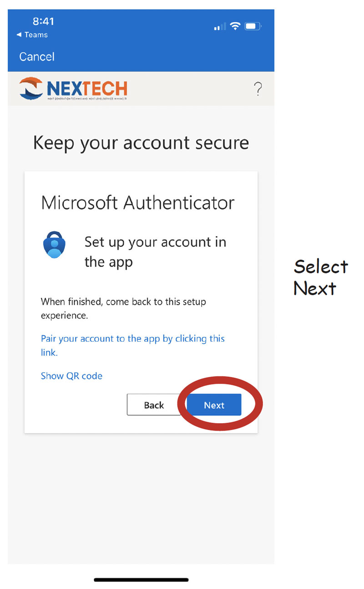Open the pair your account link
Image resolution: width=364 pixels, height=589 pixels.
point(133,345)
